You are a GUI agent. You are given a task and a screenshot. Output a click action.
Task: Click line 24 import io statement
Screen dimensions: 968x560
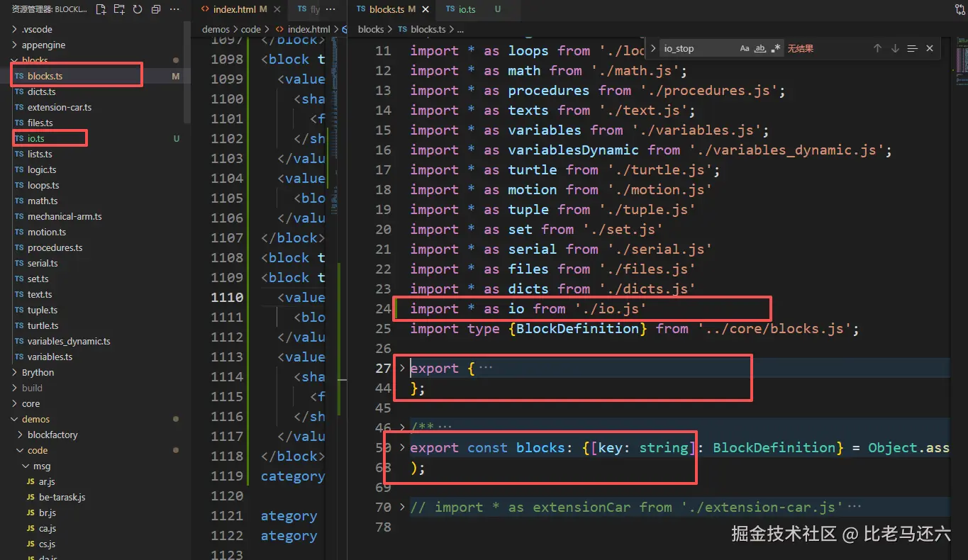pos(528,308)
